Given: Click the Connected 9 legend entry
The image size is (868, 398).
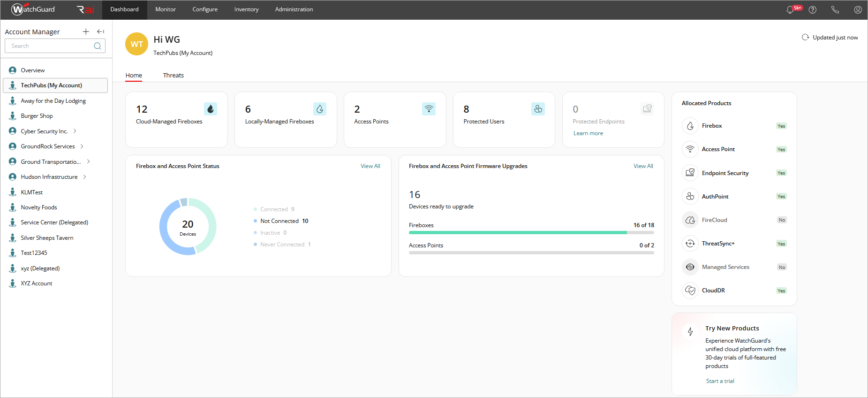Looking at the screenshot, I should (274, 209).
